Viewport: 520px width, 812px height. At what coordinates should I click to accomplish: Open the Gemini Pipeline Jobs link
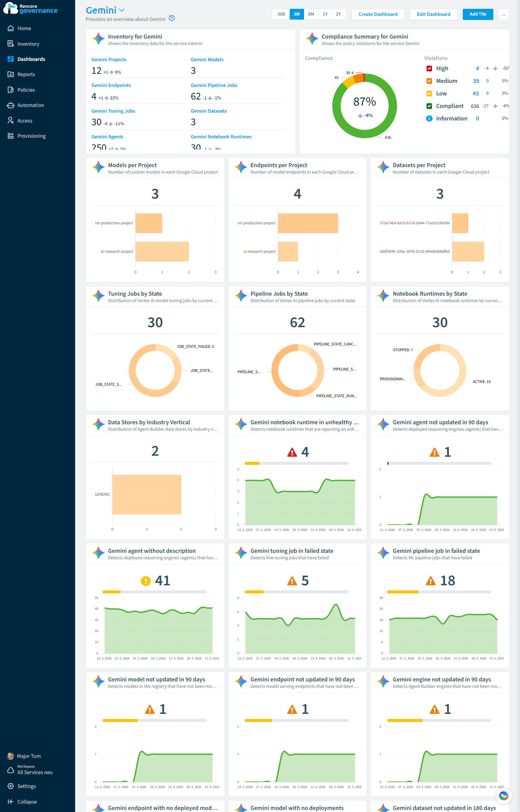[x=214, y=85]
